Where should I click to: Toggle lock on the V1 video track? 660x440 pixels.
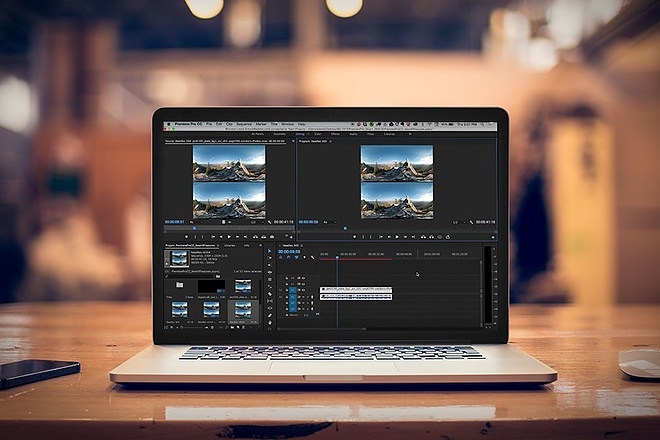(x=287, y=290)
